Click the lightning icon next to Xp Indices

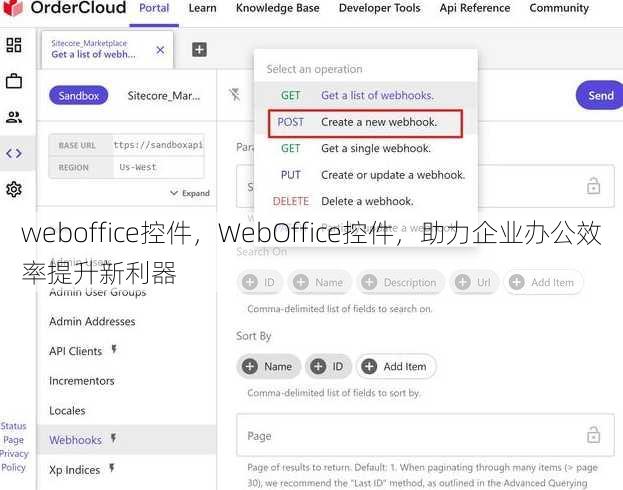(112, 468)
